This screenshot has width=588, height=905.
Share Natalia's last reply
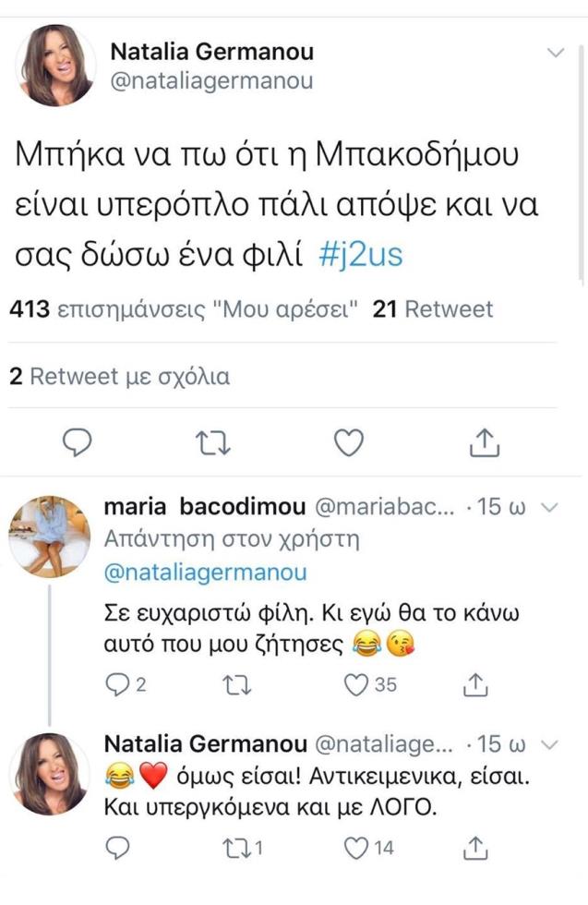(x=474, y=848)
